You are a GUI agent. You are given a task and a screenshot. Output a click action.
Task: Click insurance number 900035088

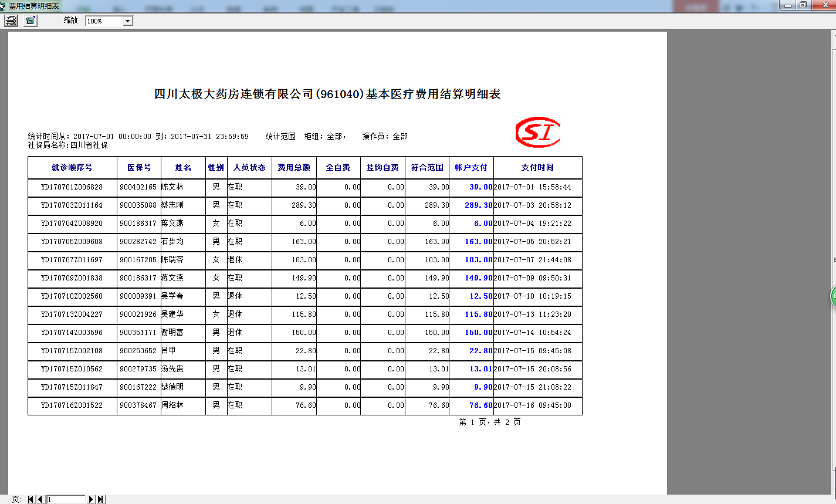point(138,205)
